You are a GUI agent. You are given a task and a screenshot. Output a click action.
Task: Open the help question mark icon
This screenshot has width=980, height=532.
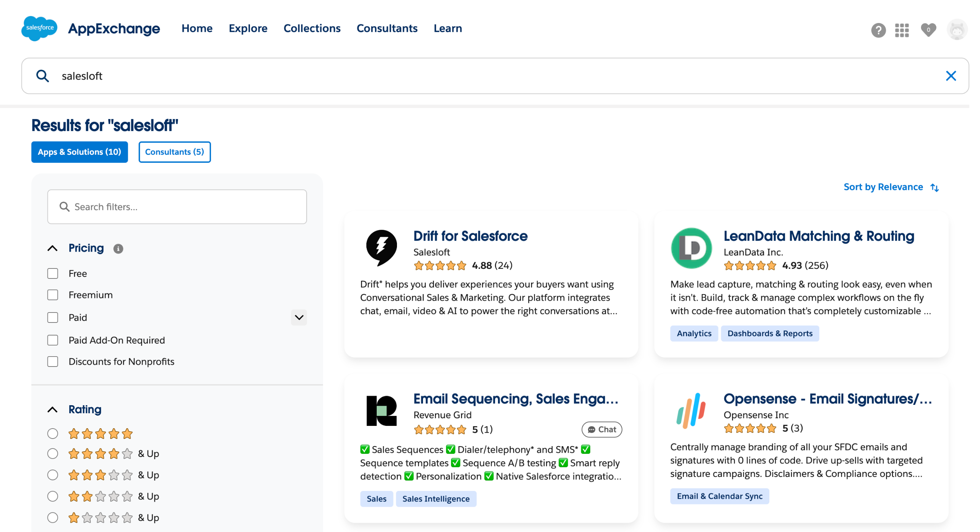878,30
